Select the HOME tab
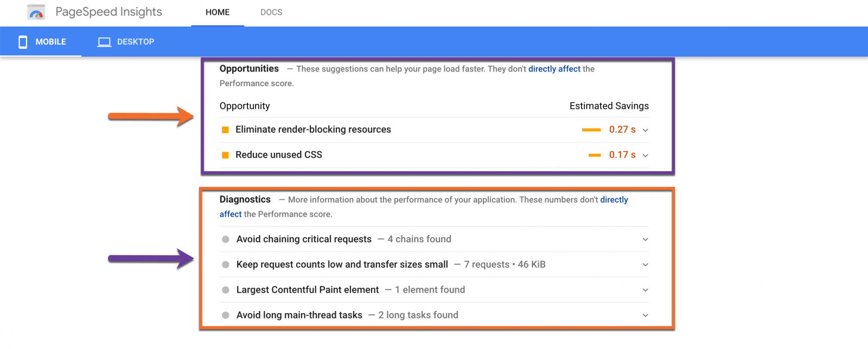This screenshot has width=868, height=349. point(218,12)
